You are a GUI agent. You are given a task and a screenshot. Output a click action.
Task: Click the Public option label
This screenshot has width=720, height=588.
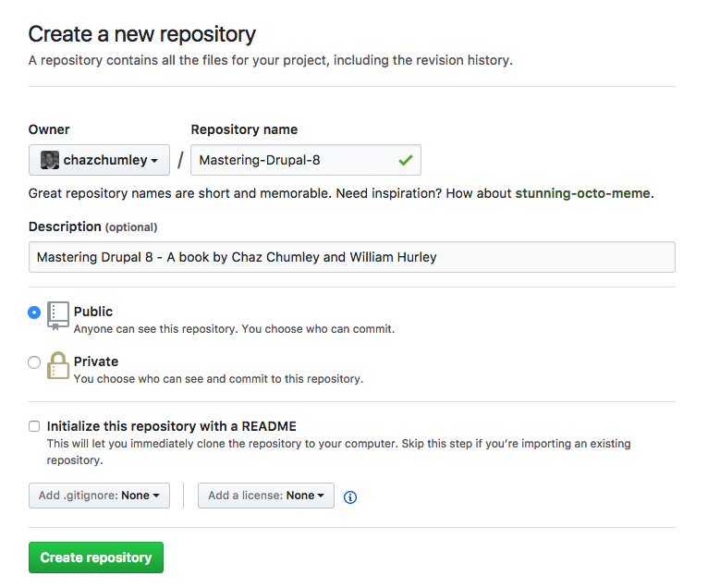(93, 312)
